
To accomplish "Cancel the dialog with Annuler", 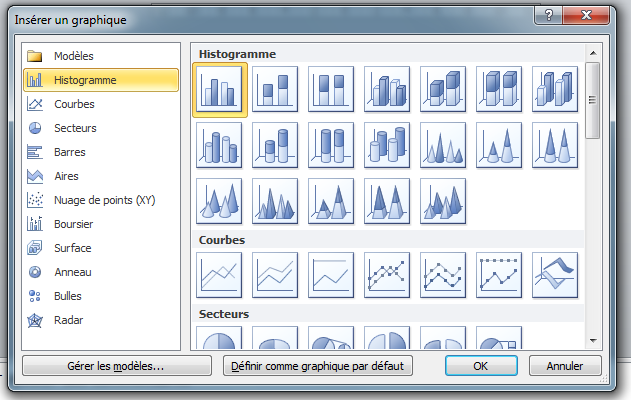I will [565, 366].
